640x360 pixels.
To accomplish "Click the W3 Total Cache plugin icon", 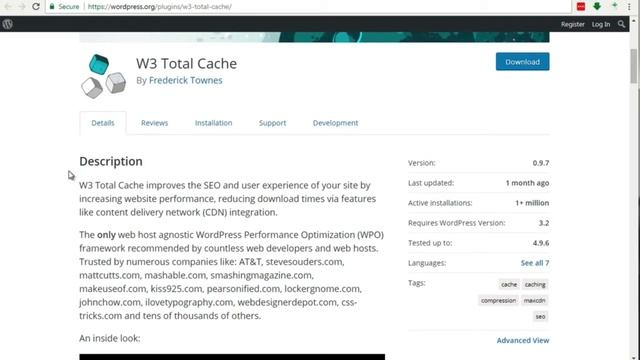I will (103, 76).
